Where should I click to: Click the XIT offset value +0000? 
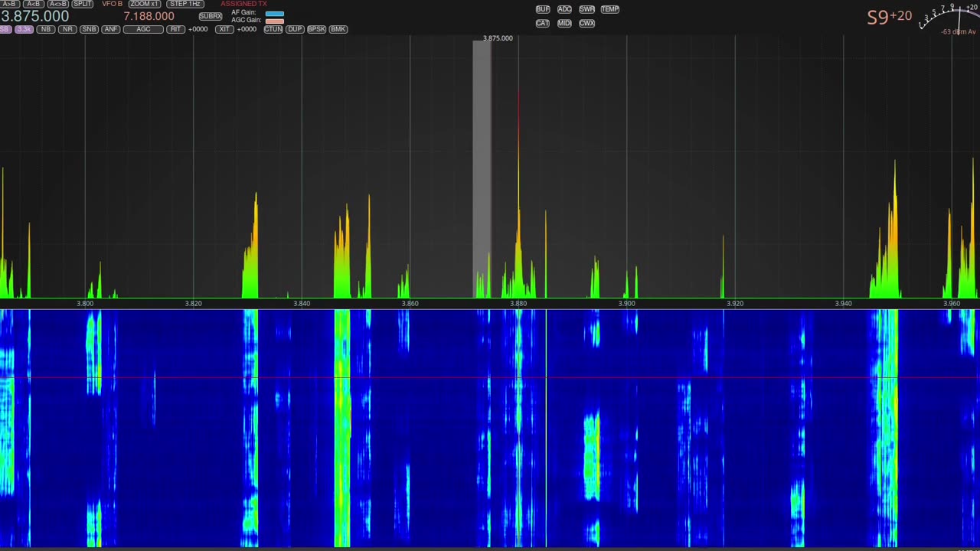tap(247, 29)
